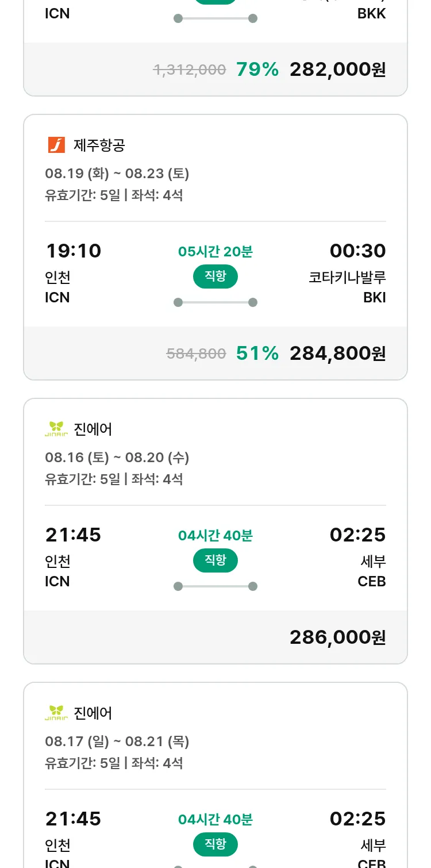Screen dimensions: 431x868
Task: Click the 51% discount label
Action: [257, 353]
